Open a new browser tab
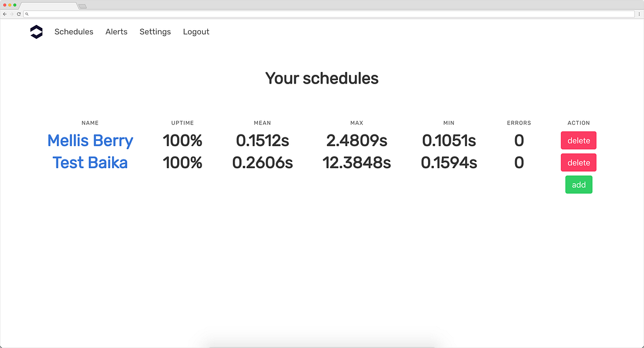The height and width of the screenshot is (348, 644). [82, 6]
